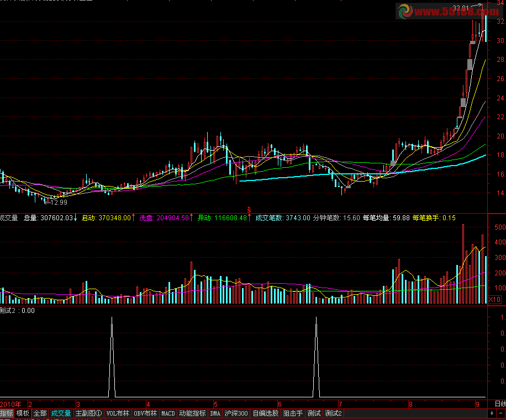Viewport: 506px width, 420px height.
Task: Open the MACD indicator tab
Action: click(x=168, y=413)
